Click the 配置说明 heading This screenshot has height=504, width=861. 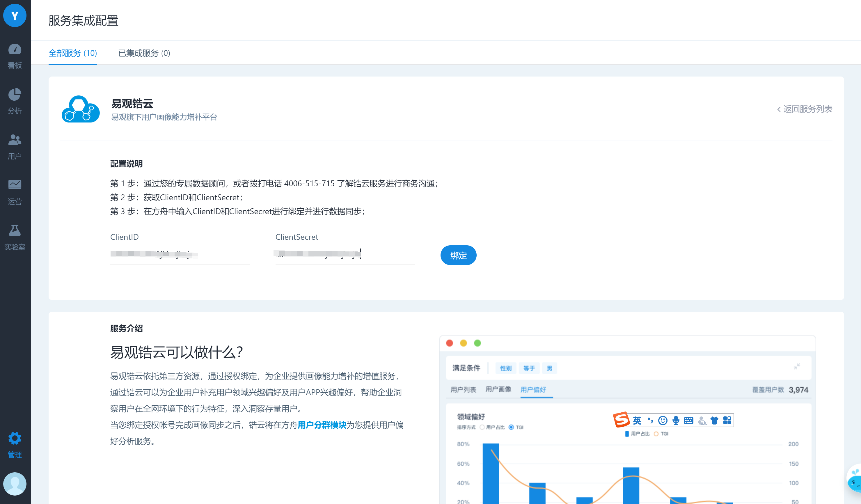(x=126, y=164)
